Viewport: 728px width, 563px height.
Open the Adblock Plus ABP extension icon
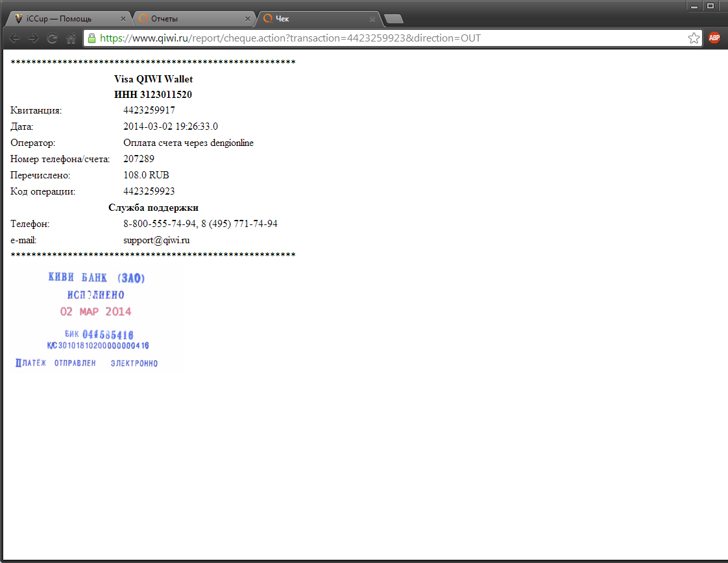(714, 38)
